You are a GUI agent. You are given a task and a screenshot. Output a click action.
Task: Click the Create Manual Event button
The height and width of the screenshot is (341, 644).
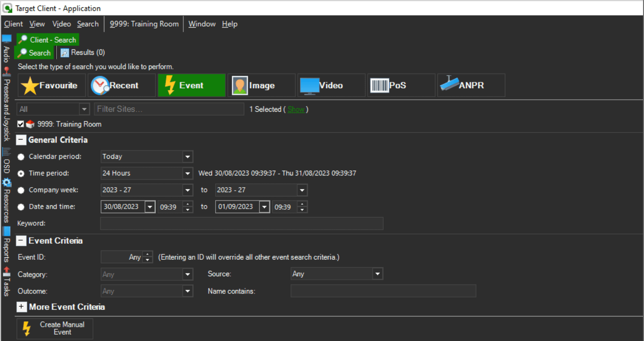pyautogui.click(x=55, y=328)
